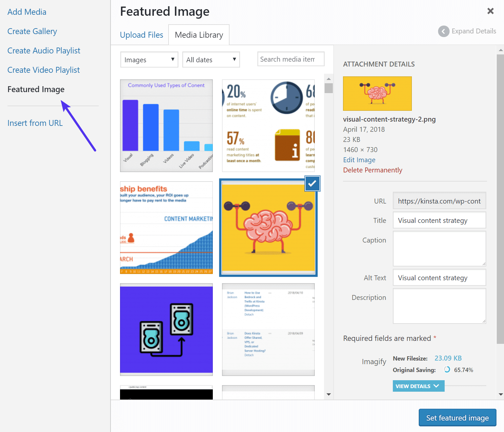504x432 pixels.
Task: Open "Edit Image" for the selected attachment
Action: 359,160
